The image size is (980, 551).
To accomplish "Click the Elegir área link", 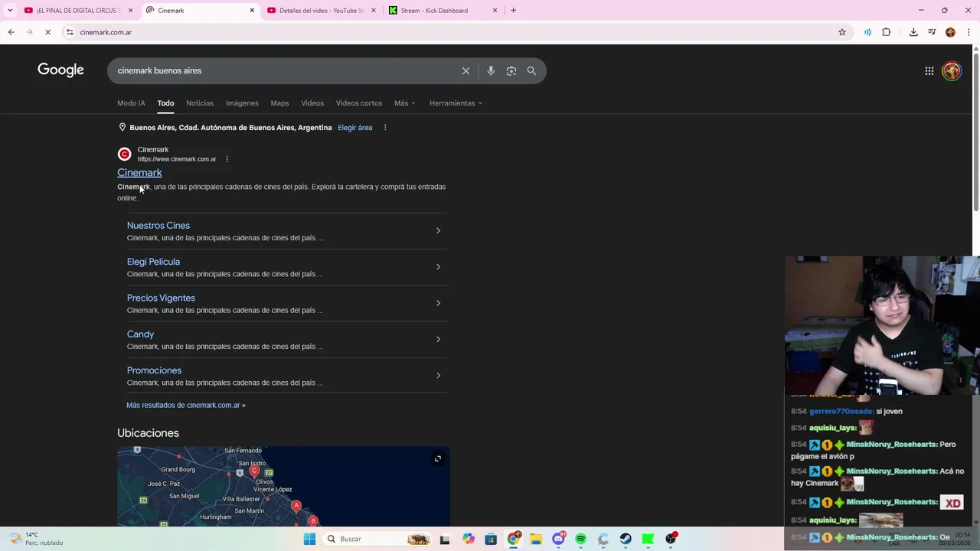I will (355, 127).
